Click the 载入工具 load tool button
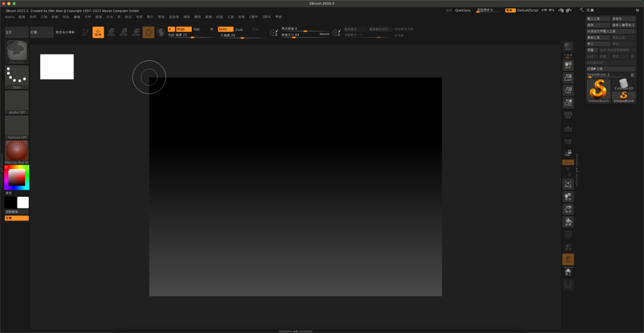This screenshot has width=644, height=333. point(599,19)
